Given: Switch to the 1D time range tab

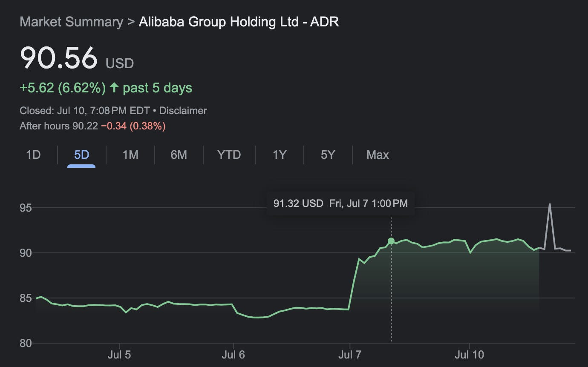Looking at the screenshot, I should click(33, 155).
